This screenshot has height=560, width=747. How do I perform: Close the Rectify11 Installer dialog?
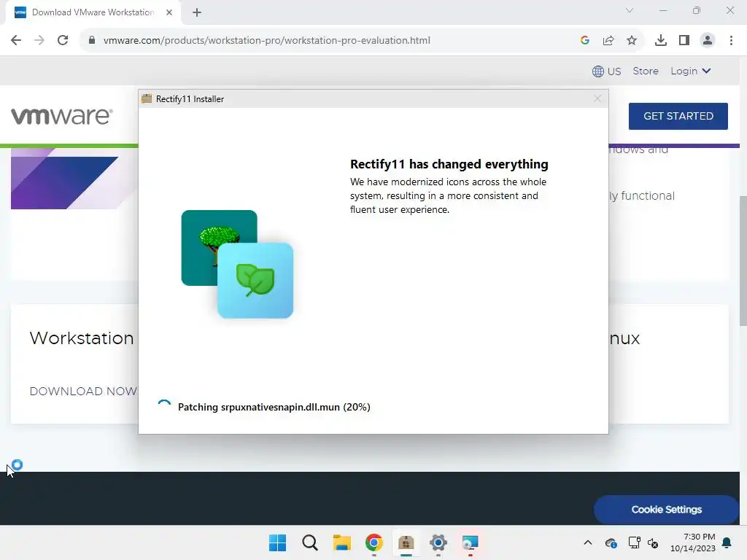597,98
